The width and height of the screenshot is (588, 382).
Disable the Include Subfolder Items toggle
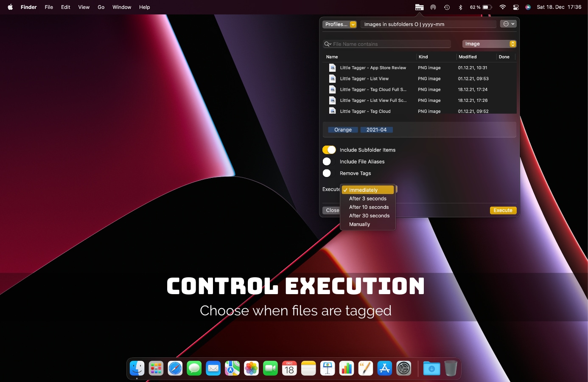[x=329, y=149]
